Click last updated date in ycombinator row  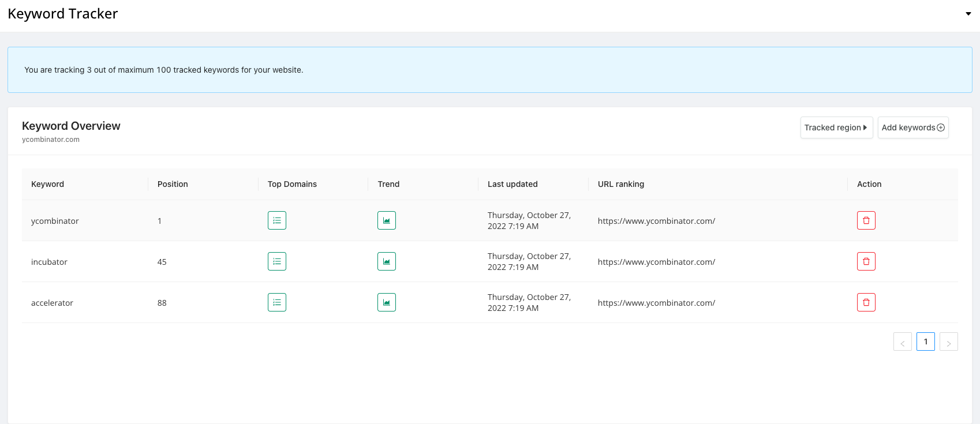tap(529, 220)
